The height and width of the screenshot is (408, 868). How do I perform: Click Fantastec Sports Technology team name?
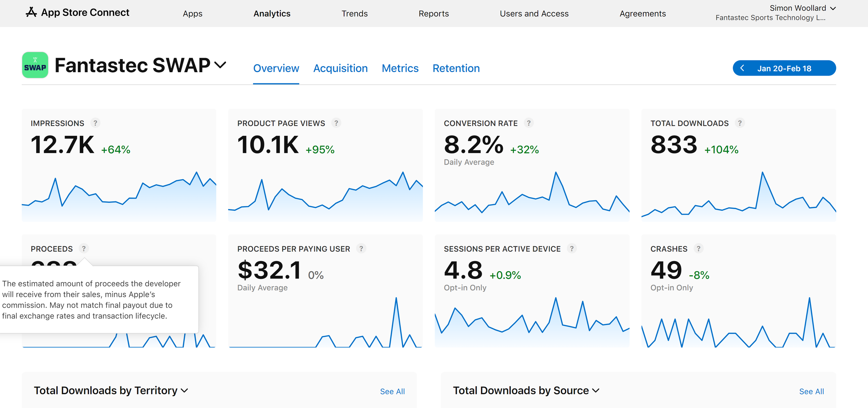(x=770, y=18)
